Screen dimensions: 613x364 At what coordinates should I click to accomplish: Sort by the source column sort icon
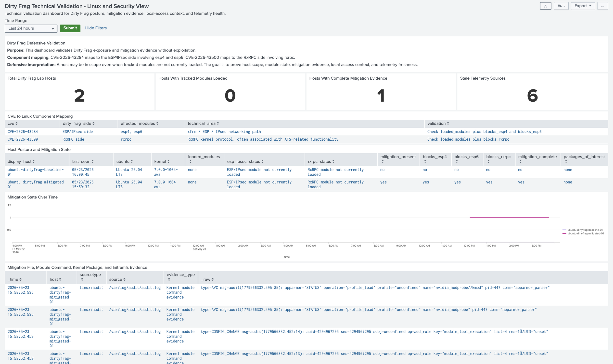click(124, 279)
